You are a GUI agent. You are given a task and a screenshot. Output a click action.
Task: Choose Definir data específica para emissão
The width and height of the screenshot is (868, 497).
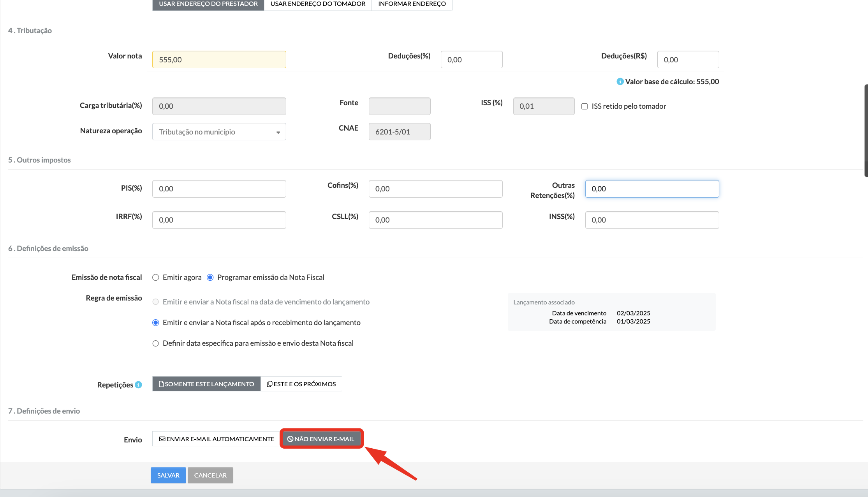[156, 343]
